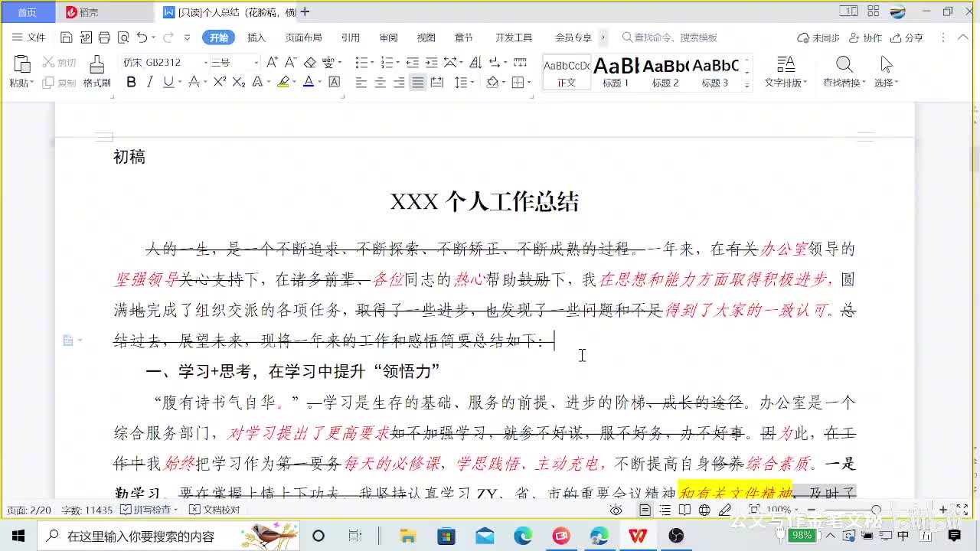Activate the Format Painter (格式刷)
The image size is (980, 551).
point(96,72)
